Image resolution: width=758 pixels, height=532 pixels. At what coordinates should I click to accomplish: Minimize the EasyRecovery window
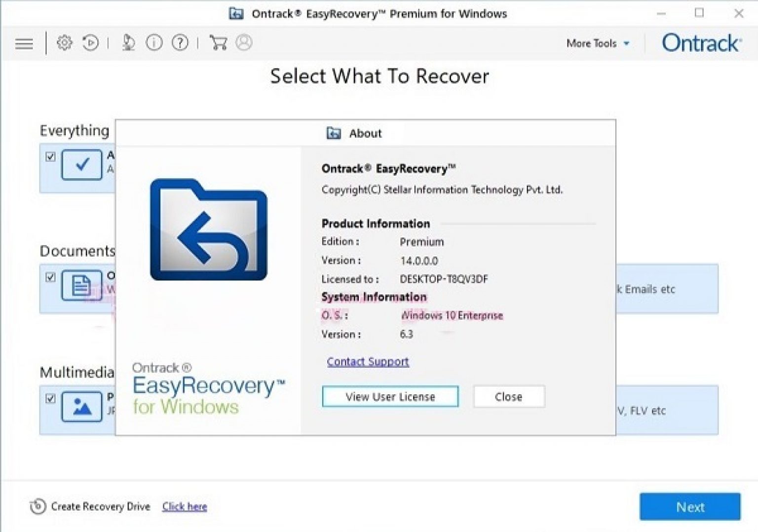[x=661, y=13]
